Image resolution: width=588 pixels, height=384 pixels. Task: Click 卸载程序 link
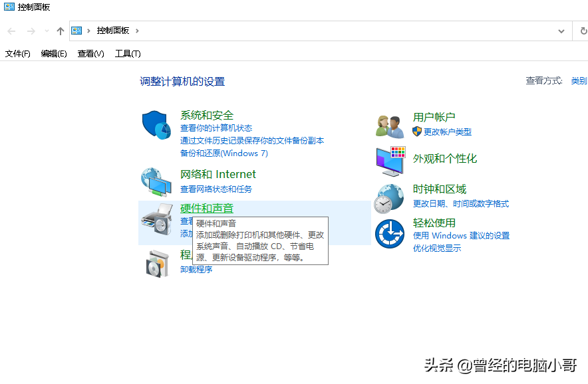pyautogui.click(x=196, y=269)
